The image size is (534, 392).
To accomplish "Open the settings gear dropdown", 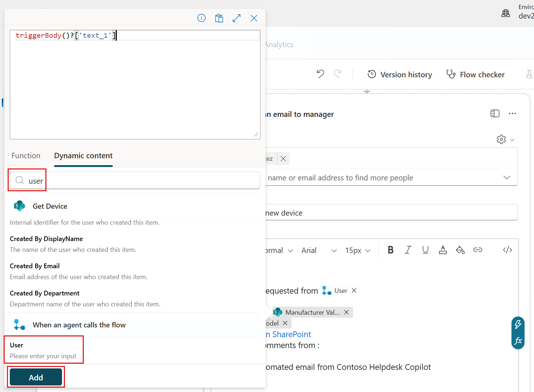I will pyautogui.click(x=505, y=139).
